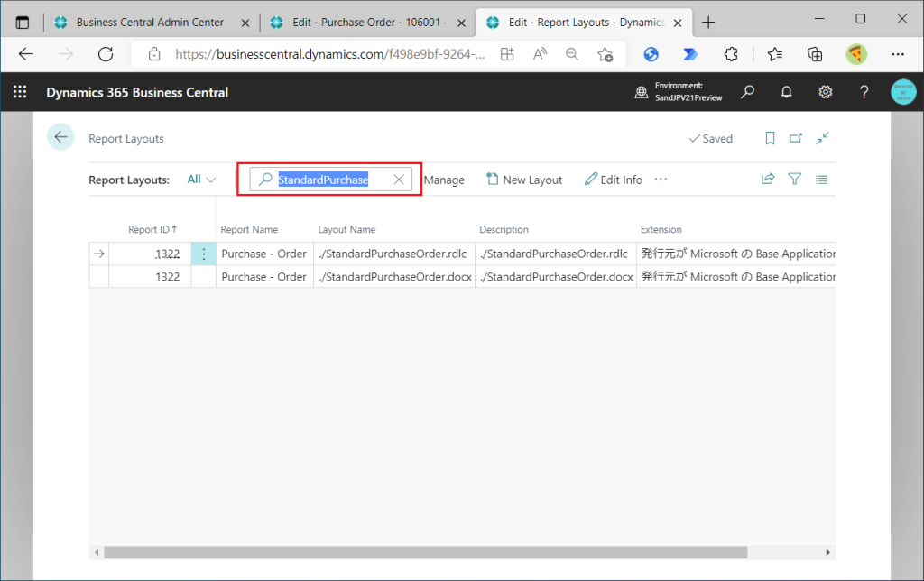924x581 pixels.
Task: Show more actions ellipsis on the toolbar
Action: tap(661, 180)
